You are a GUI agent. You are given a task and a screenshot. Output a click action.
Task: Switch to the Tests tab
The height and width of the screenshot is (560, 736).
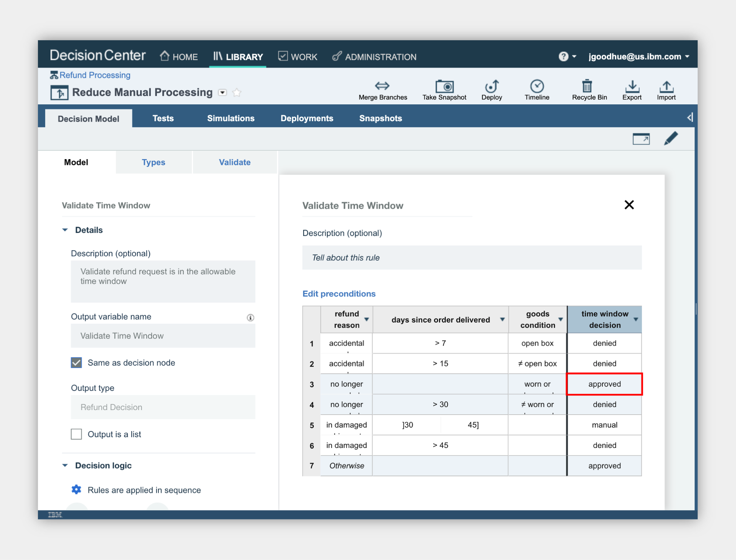(x=163, y=118)
